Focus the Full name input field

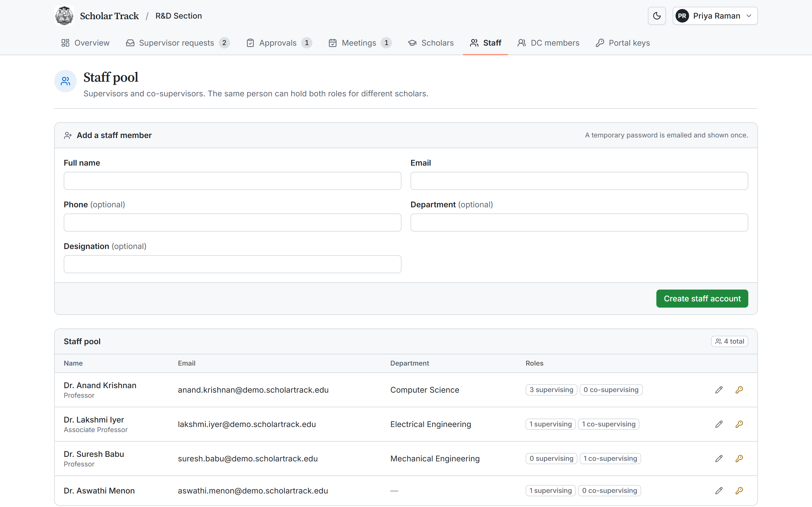pyautogui.click(x=233, y=181)
